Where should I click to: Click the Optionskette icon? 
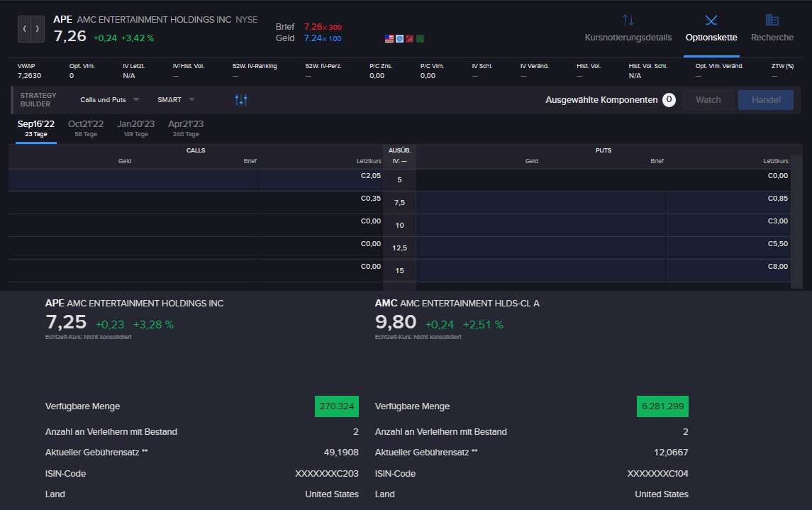coord(711,20)
